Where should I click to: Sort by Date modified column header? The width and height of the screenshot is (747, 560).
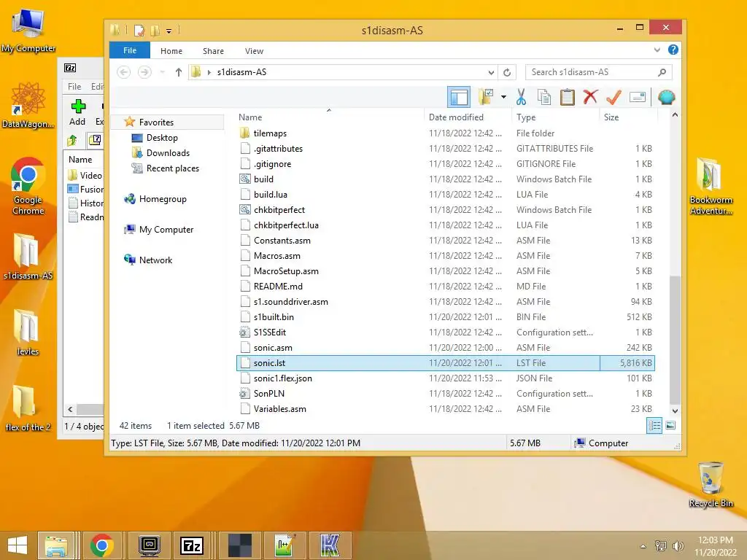[456, 117]
